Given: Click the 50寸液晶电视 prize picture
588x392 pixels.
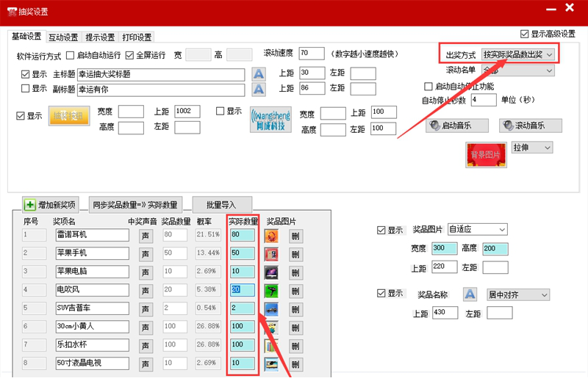Looking at the screenshot, I should tap(271, 364).
